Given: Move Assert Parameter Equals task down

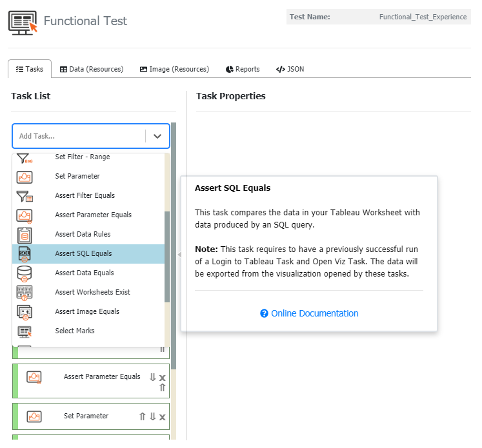Looking at the screenshot, I should pos(153,378).
